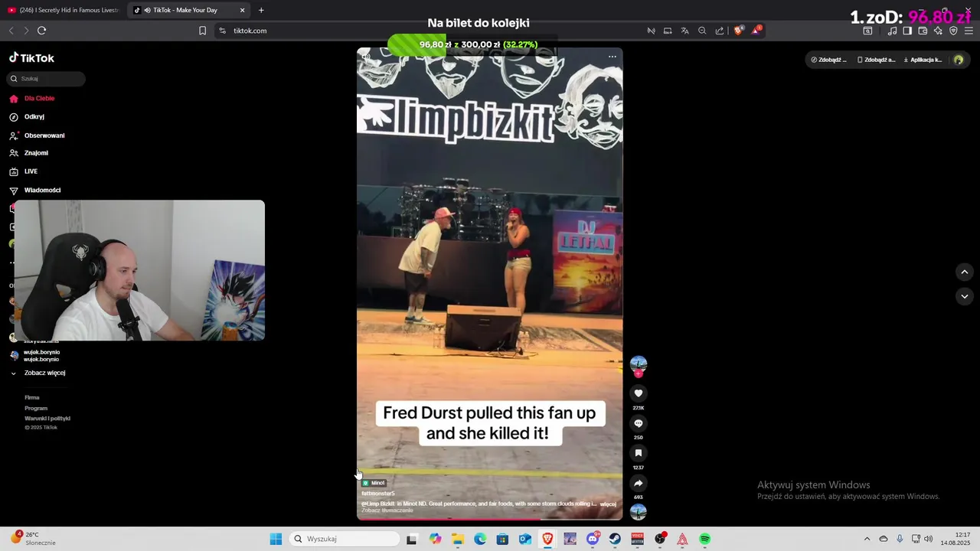Click the translate page icon
The height and width of the screenshot is (551, 980).
[684, 31]
